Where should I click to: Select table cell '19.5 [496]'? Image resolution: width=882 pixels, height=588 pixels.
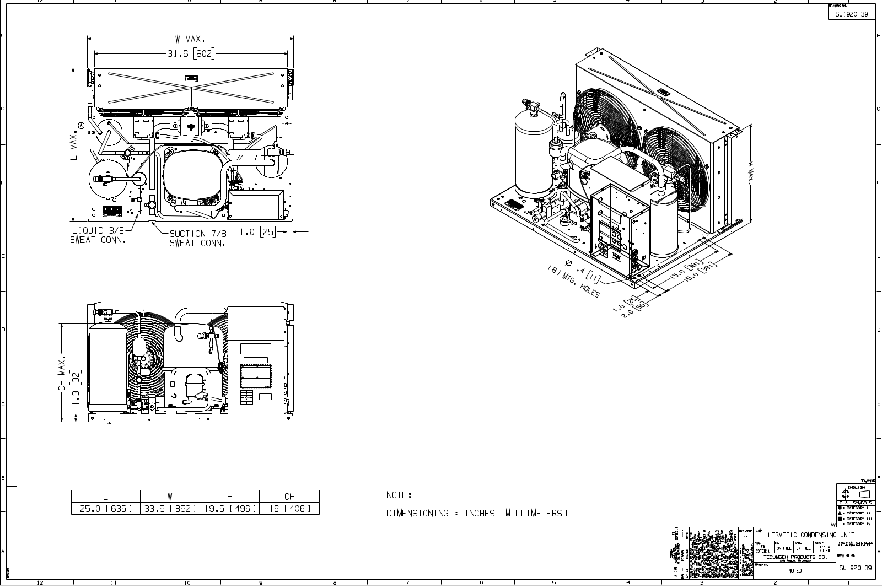tap(230, 509)
